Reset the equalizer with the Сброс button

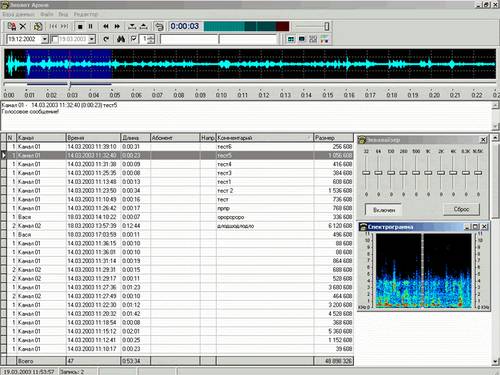pyautogui.click(x=461, y=209)
